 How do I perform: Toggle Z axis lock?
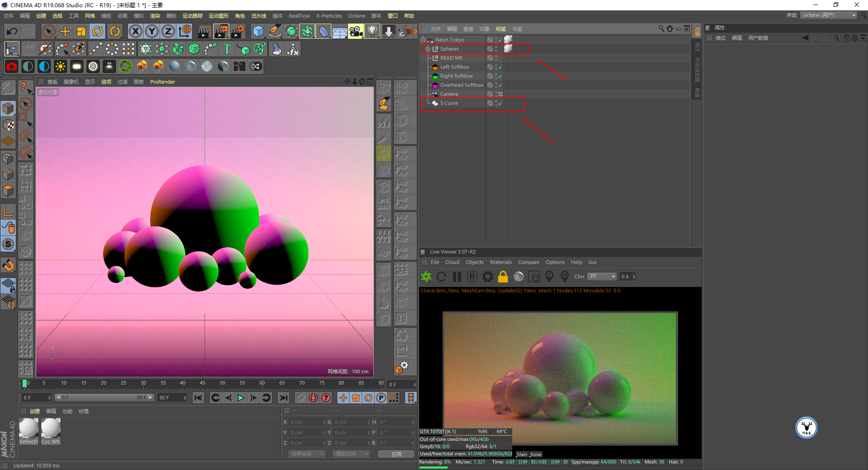coord(168,31)
